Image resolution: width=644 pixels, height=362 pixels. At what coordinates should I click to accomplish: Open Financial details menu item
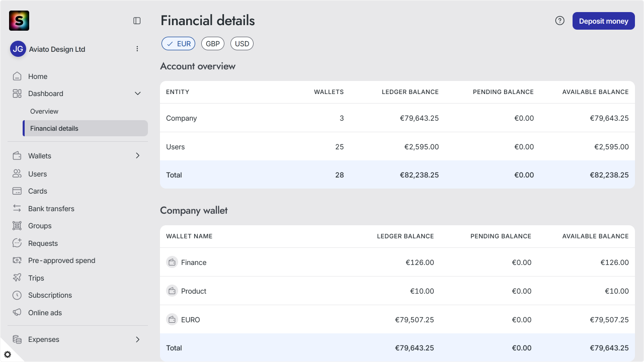coord(85,128)
